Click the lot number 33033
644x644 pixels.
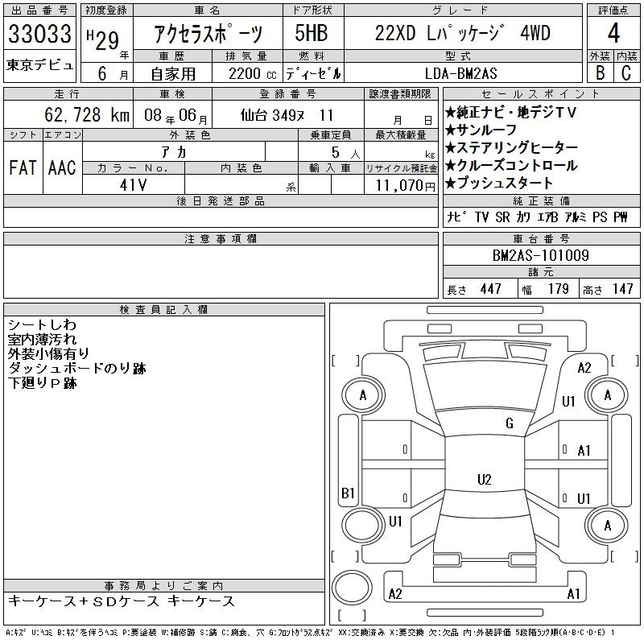coord(39,33)
